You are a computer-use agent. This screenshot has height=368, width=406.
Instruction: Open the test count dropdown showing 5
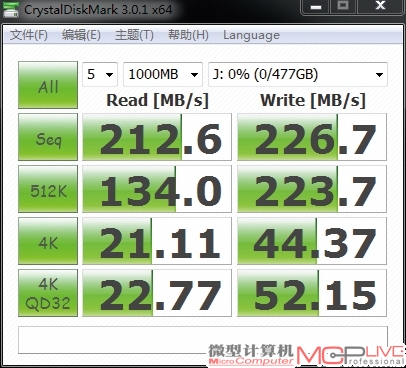point(100,74)
